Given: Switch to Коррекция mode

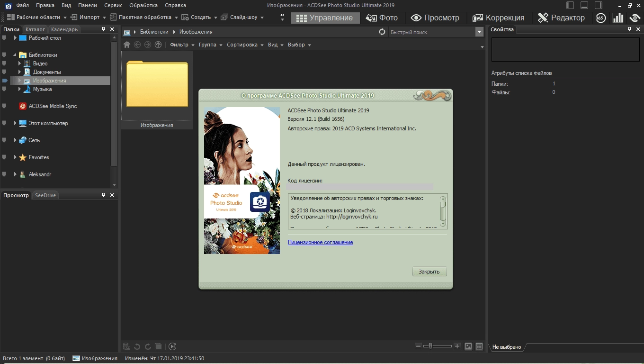Looking at the screenshot, I should click(x=499, y=18).
